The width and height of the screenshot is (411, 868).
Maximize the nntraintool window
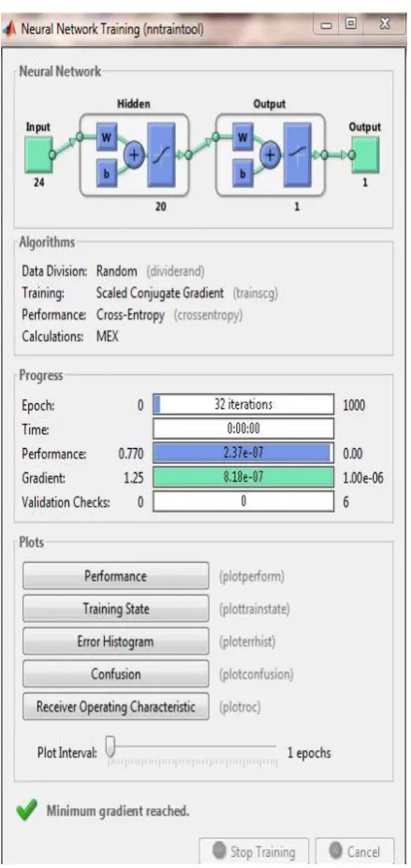pos(351,24)
